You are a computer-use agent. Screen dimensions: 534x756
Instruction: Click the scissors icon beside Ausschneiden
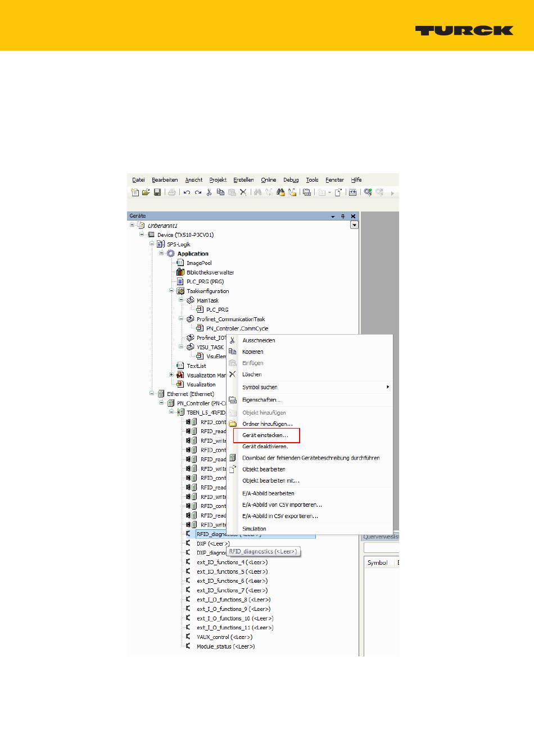(x=232, y=340)
